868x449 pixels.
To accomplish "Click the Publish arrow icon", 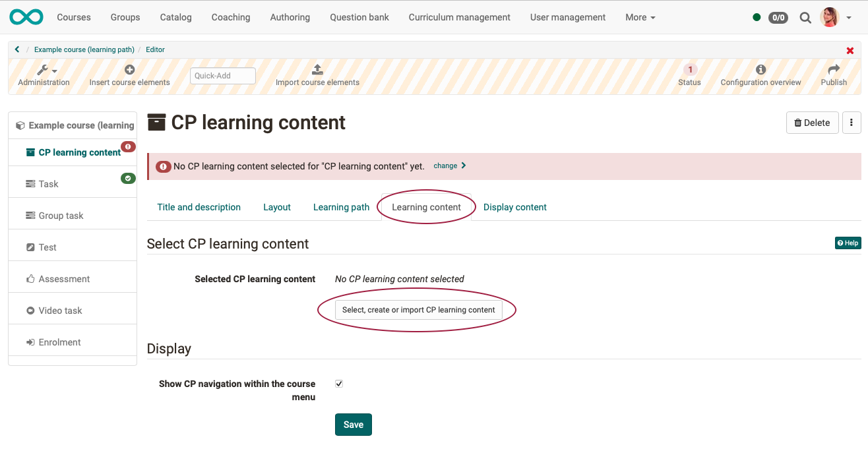I will pyautogui.click(x=834, y=69).
